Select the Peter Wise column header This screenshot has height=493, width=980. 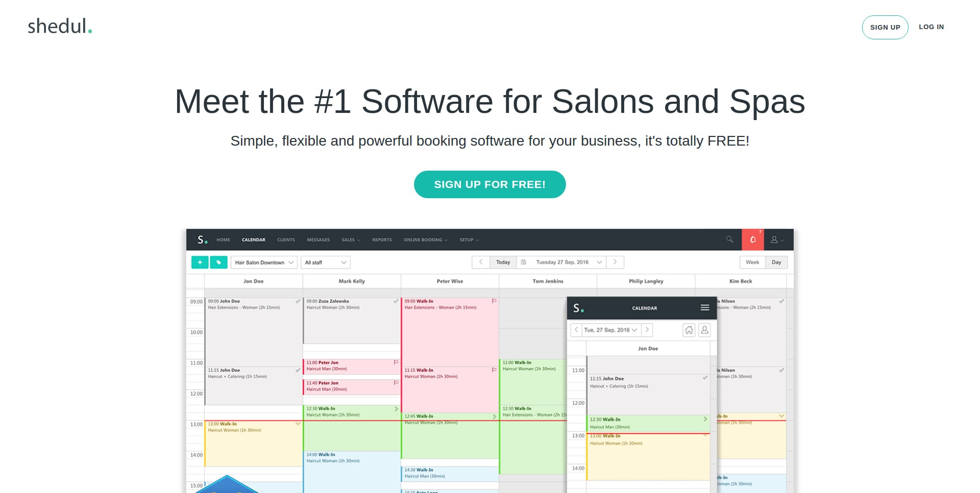coord(450,281)
